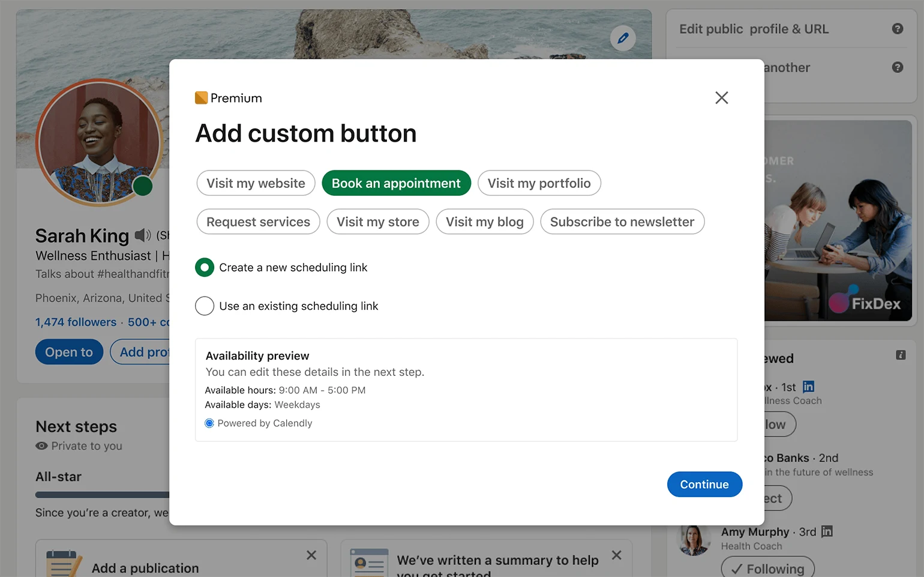Select the Book an appointment option
This screenshot has height=577, width=924.
pyautogui.click(x=396, y=183)
